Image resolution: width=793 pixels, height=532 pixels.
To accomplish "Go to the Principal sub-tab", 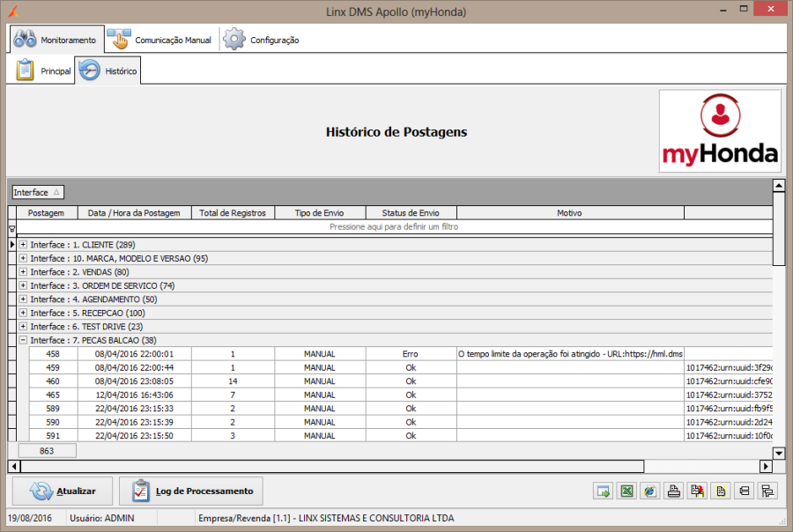I will [42, 70].
